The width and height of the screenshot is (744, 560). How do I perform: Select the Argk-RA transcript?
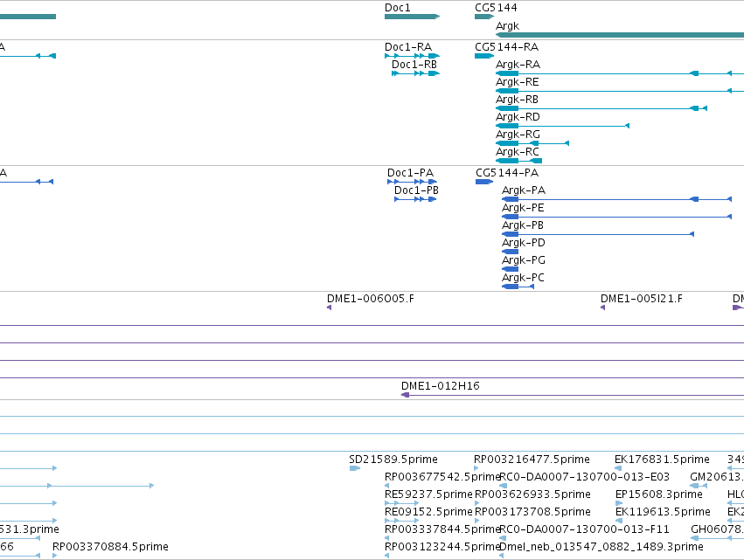tap(620, 73)
